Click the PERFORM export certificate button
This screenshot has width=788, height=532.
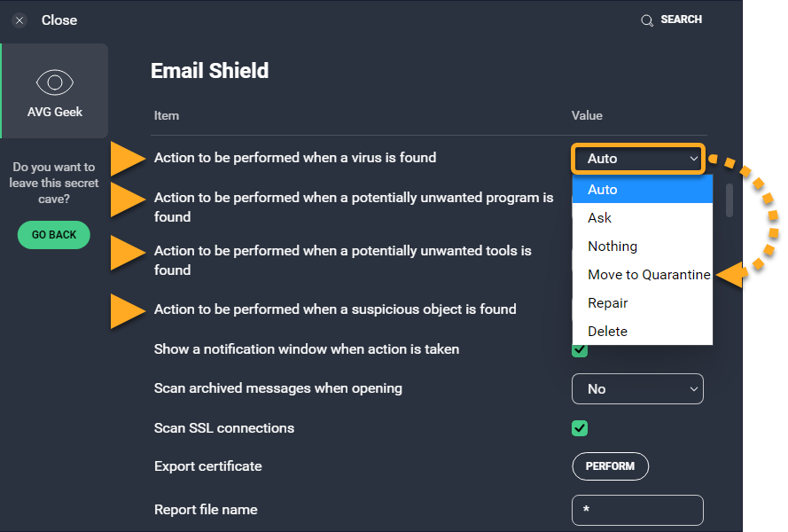click(610, 466)
